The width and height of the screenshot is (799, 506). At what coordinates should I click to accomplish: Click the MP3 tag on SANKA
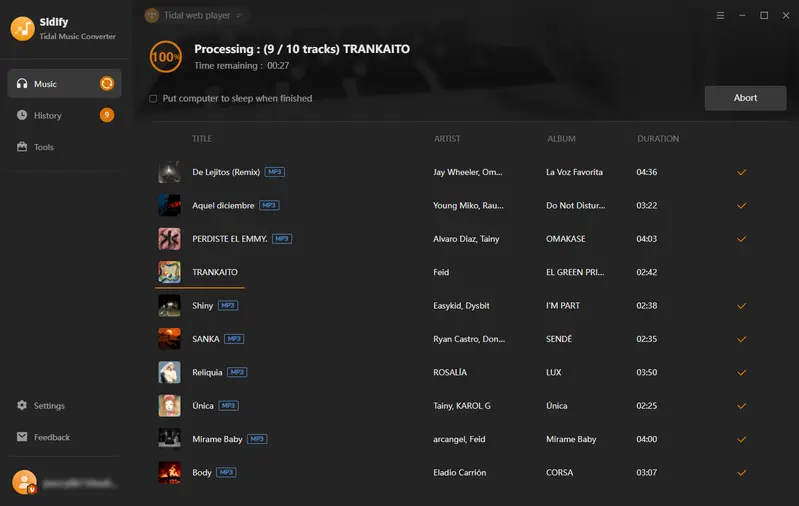[234, 339]
